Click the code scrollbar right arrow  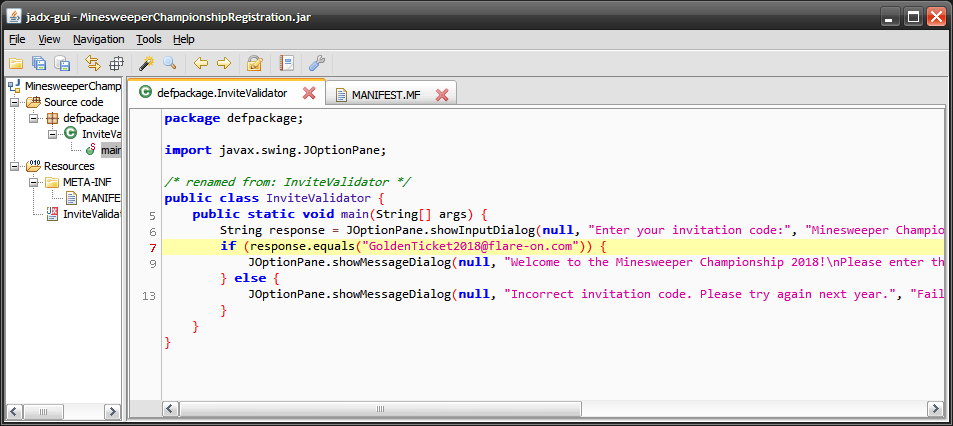tap(935, 408)
